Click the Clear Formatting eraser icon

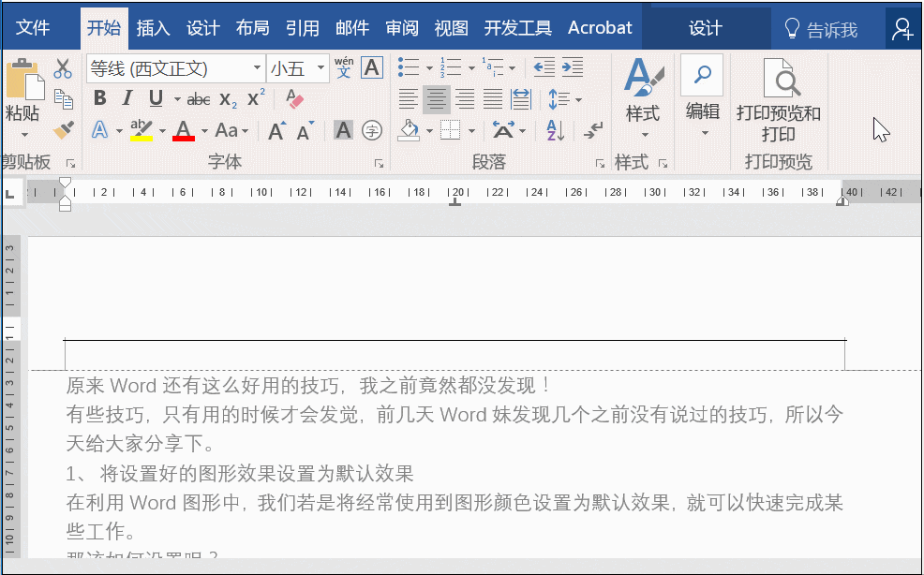click(294, 98)
